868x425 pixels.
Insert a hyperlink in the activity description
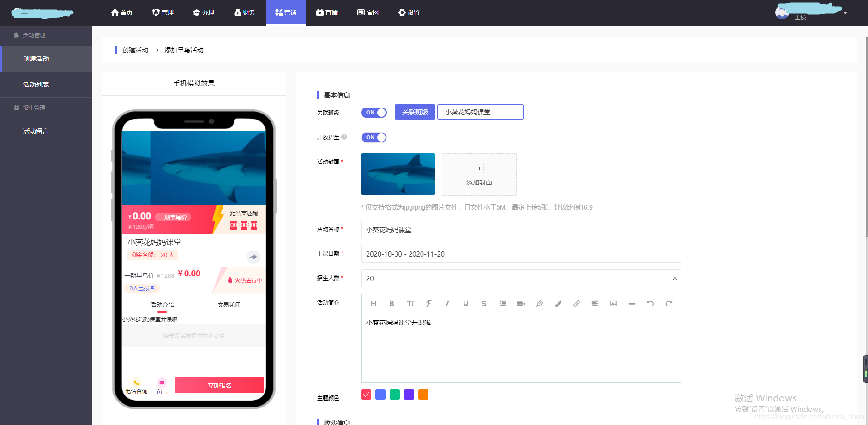click(576, 303)
